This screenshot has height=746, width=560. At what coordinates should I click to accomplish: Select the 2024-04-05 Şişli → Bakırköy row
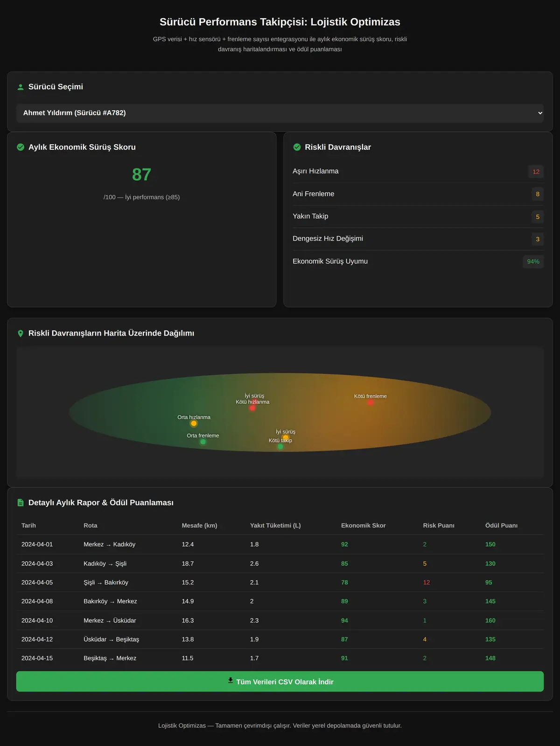pos(280,583)
